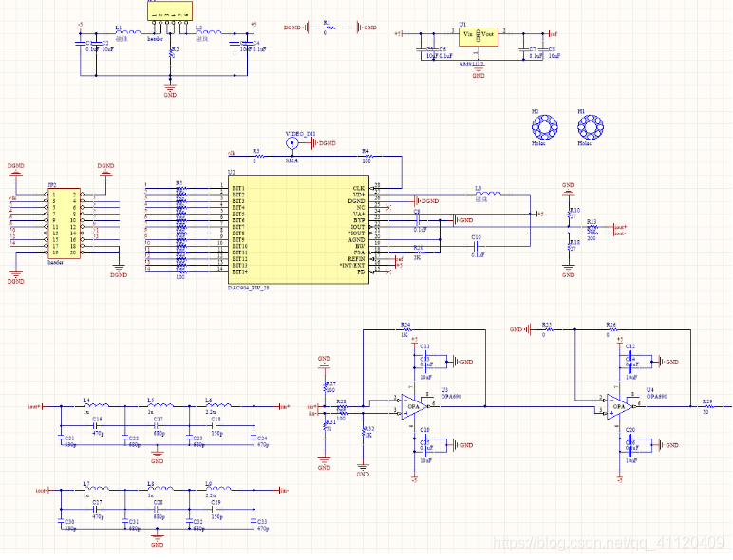Select resistor R18 above the GND symbol

pyautogui.click(x=569, y=246)
